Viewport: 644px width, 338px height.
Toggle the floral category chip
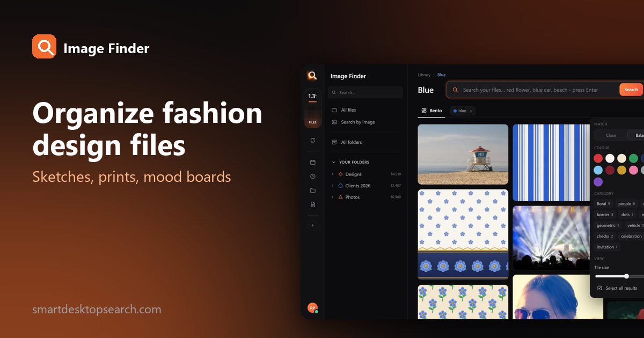point(603,204)
